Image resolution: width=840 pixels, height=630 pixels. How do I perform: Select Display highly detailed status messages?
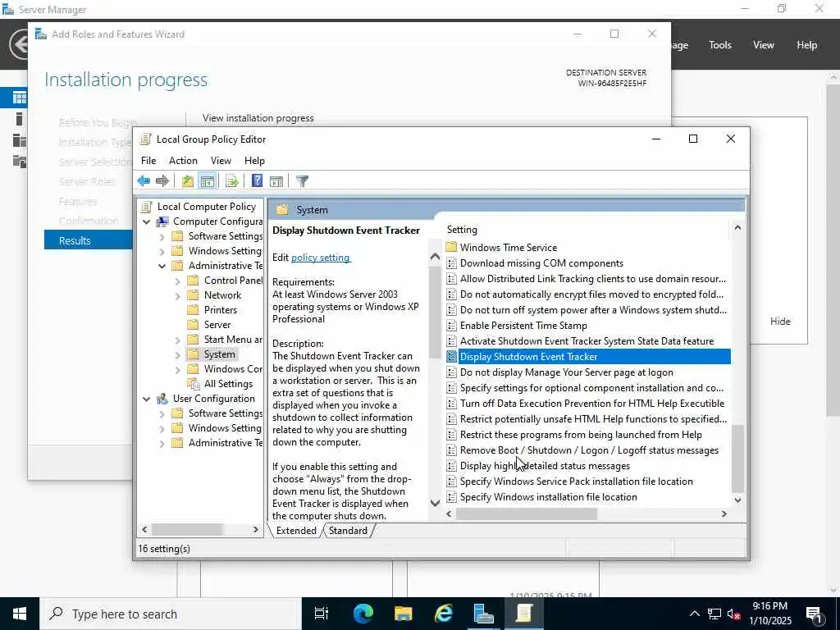(x=545, y=466)
